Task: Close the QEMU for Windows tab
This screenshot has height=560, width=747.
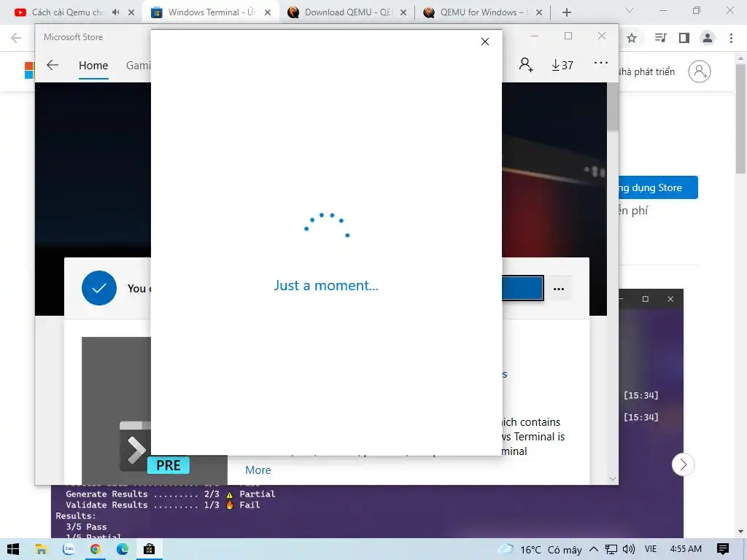Action: pos(539,12)
